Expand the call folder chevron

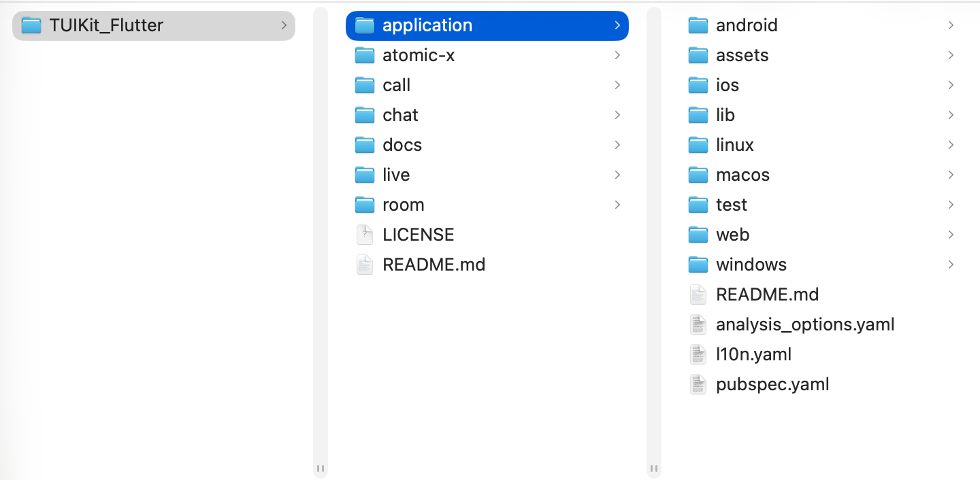(617, 86)
